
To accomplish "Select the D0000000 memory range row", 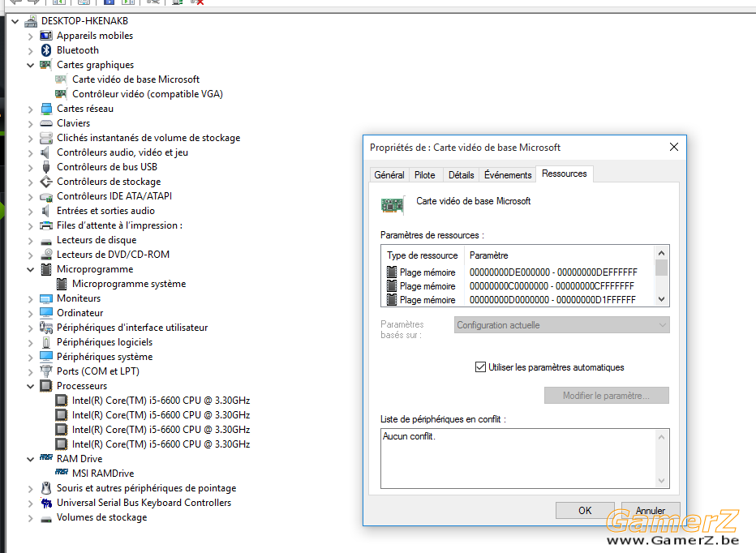I will tap(518, 300).
